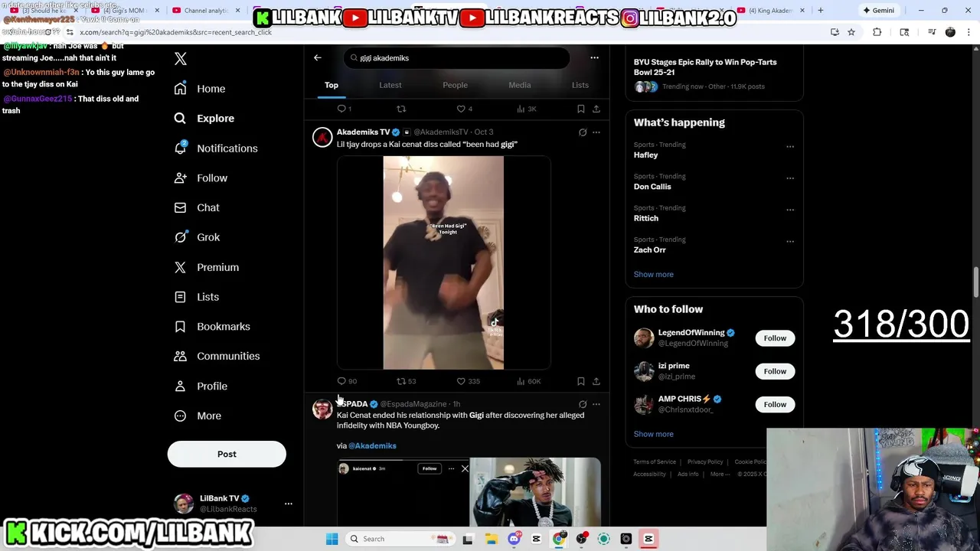Open the Windows Start menu
The width and height of the screenshot is (980, 551).
[332, 539]
